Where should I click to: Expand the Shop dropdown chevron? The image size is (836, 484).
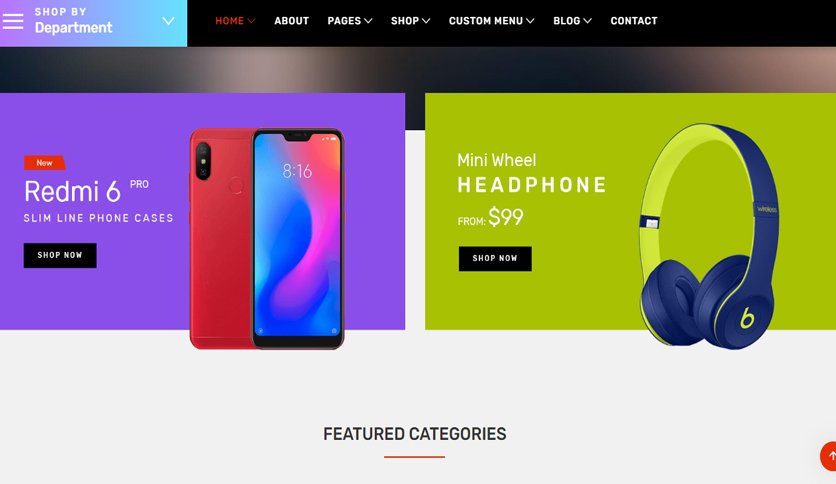[426, 21]
